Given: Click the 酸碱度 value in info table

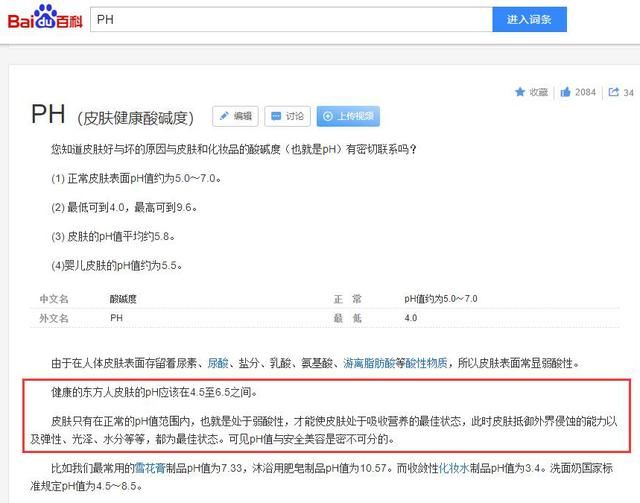Looking at the screenshot, I should [123, 299].
